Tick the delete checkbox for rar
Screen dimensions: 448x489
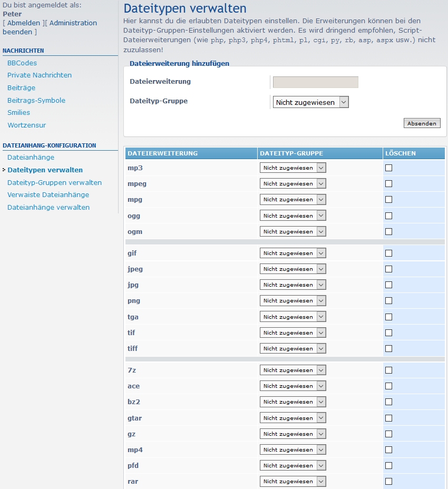coord(388,481)
